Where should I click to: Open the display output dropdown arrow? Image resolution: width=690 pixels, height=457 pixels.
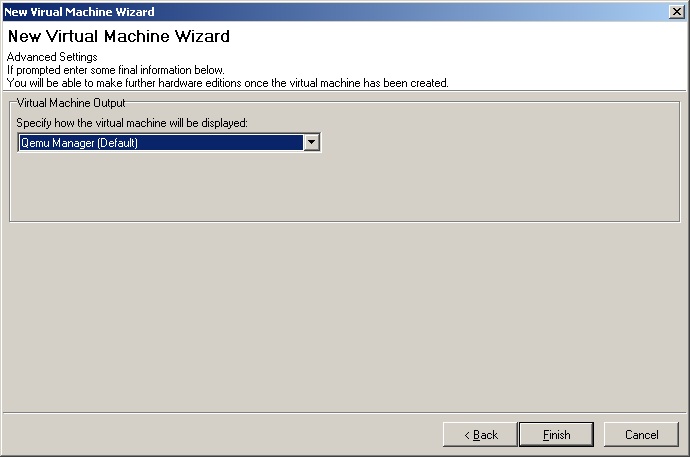pos(312,143)
